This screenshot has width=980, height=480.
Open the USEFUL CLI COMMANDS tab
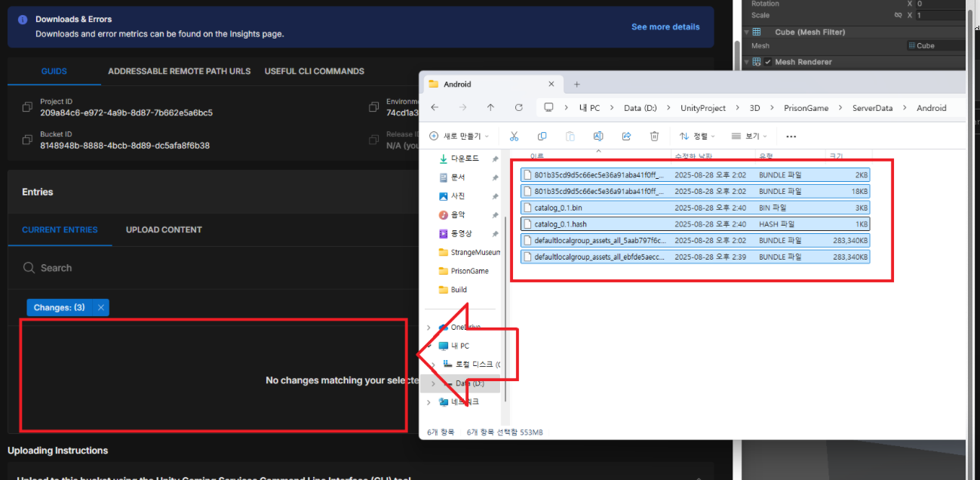pos(314,71)
